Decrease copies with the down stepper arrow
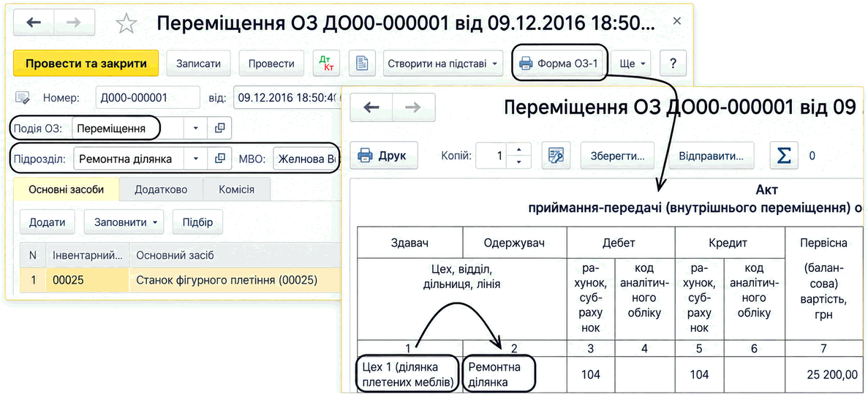868x405 pixels. (x=519, y=163)
